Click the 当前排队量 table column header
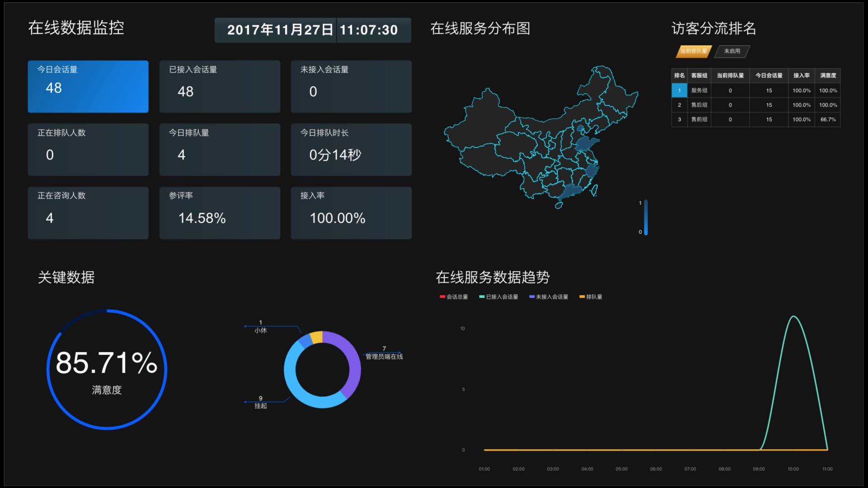Screen dimensions: 868x488 coord(730,75)
